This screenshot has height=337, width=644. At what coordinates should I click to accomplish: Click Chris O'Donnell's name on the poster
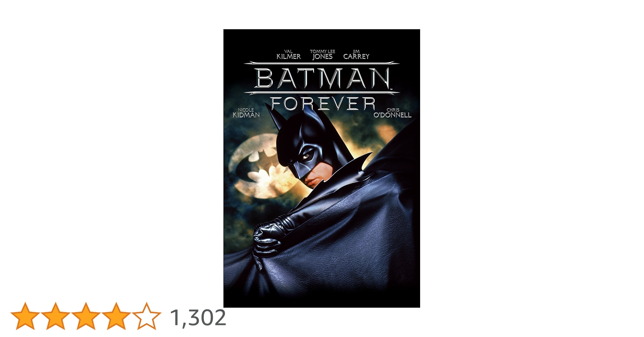point(392,113)
